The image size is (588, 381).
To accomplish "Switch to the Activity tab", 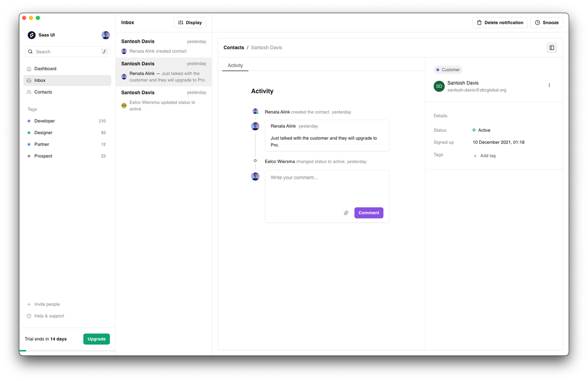I will tap(235, 65).
